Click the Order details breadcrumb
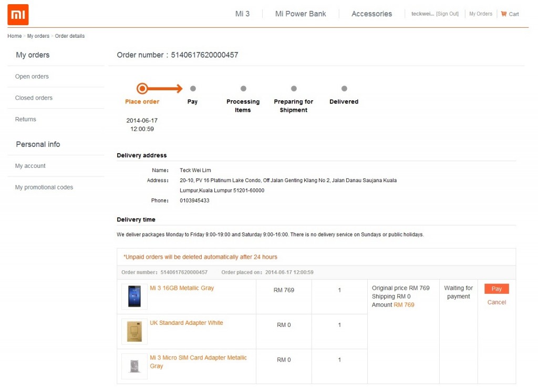This screenshot has height=392, width=538. 70,36
